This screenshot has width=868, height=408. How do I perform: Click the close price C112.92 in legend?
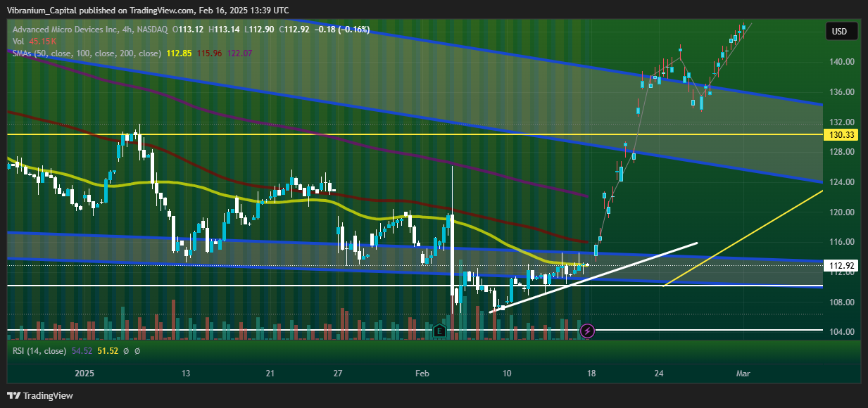click(x=295, y=30)
